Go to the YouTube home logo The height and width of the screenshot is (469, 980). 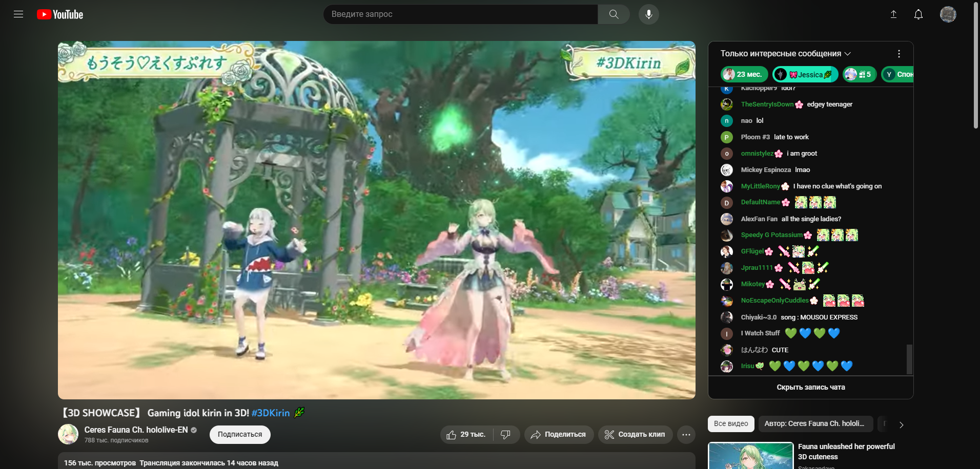coord(60,14)
